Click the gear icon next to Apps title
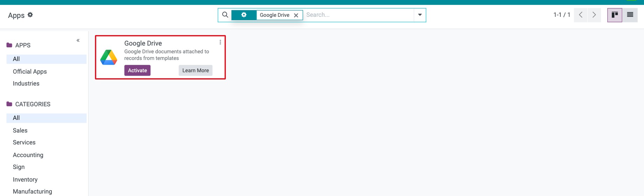Image resolution: width=644 pixels, height=196 pixels. coord(30,15)
